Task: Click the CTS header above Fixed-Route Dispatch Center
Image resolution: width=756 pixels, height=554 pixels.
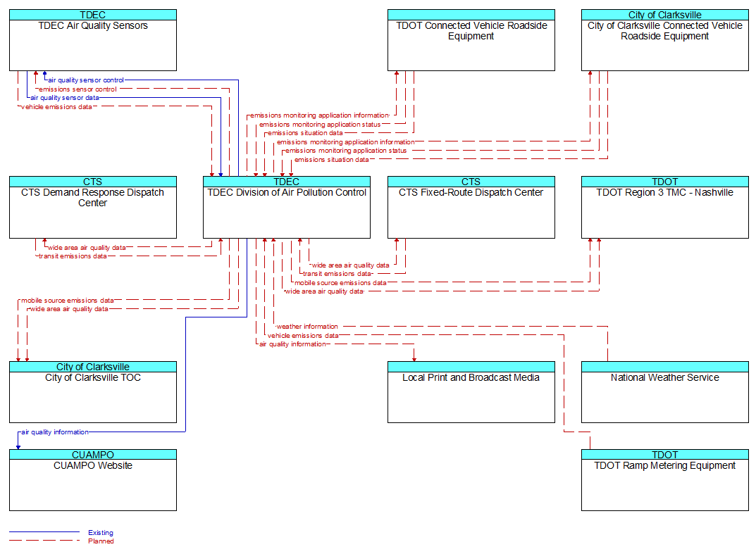Action: click(x=471, y=181)
